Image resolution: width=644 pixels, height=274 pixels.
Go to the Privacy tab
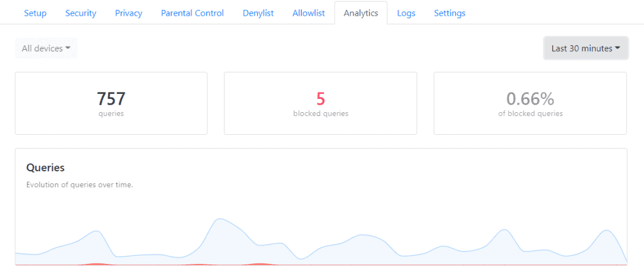[128, 13]
